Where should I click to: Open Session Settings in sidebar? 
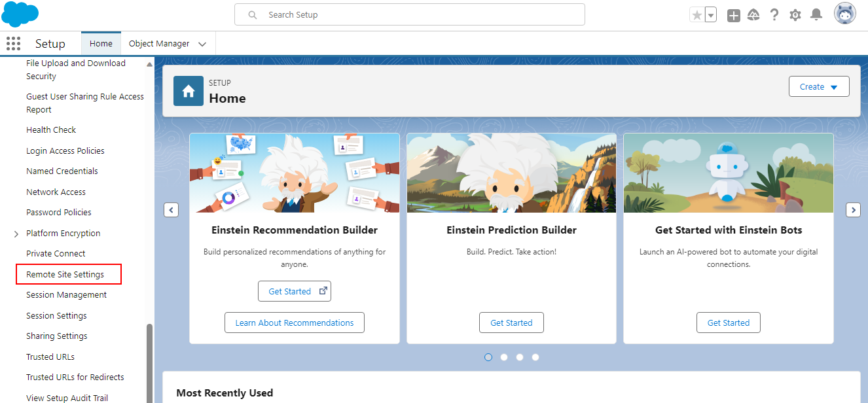[56, 315]
